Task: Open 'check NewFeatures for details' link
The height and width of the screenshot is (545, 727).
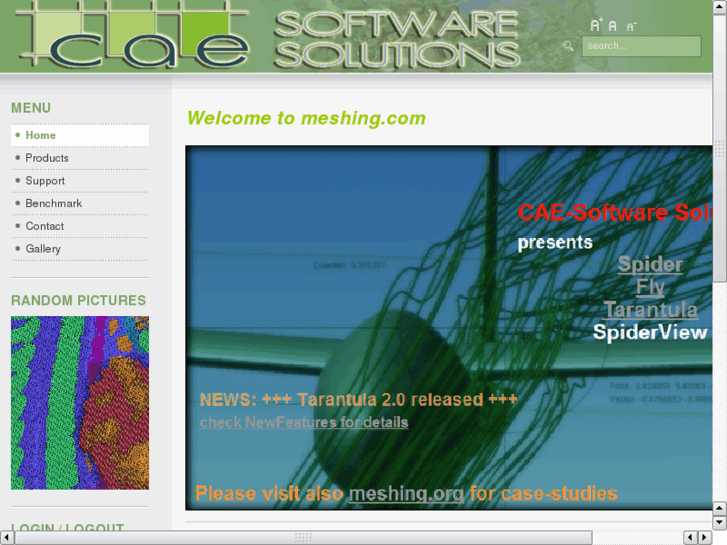Action: pyautogui.click(x=304, y=422)
